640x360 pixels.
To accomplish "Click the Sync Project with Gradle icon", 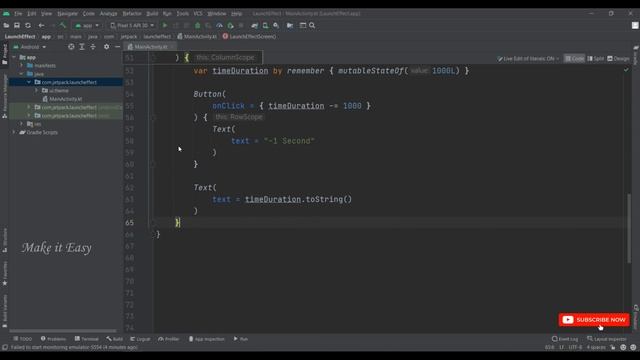I will 255,25.
